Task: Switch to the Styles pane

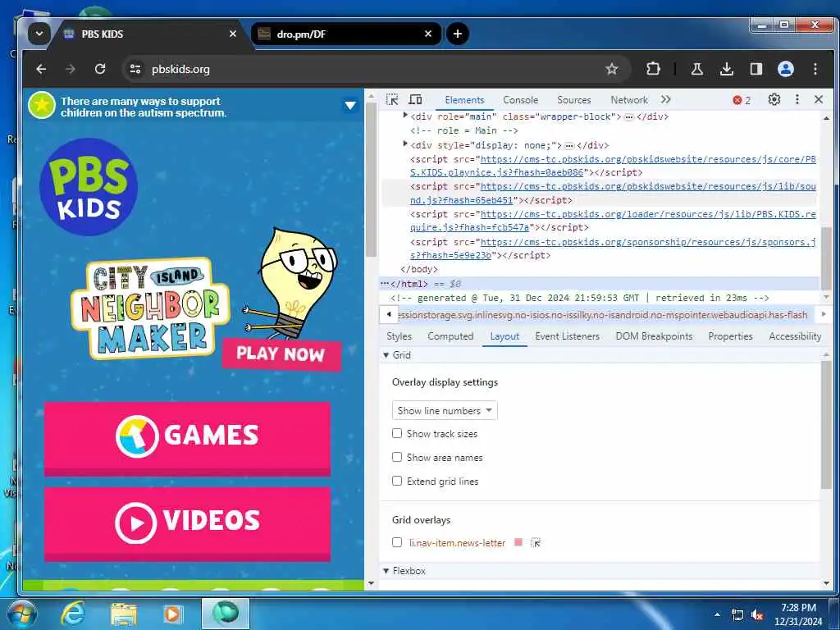Action: pyautogui.click(x=399, y=336)
